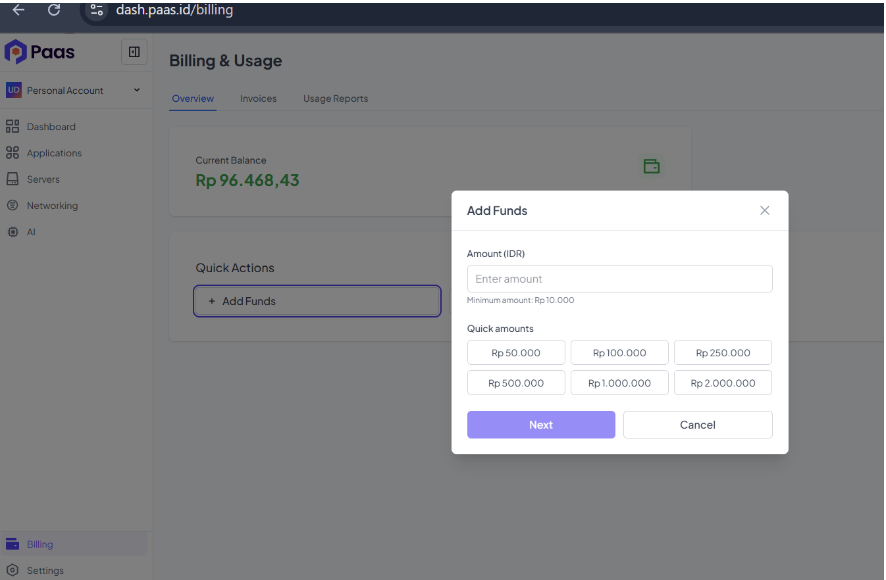Image resolution: width=886 pixels, height=580 pixels.
Task: Select the Rp 50.000 quick amount
Action: click(x=516, y=353)
